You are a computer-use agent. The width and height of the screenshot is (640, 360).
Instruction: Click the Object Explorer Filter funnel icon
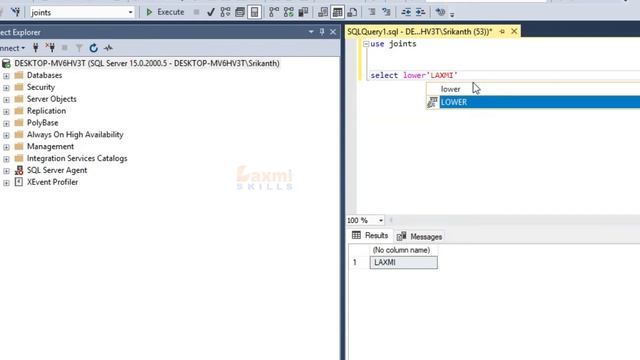pos(79,48)
